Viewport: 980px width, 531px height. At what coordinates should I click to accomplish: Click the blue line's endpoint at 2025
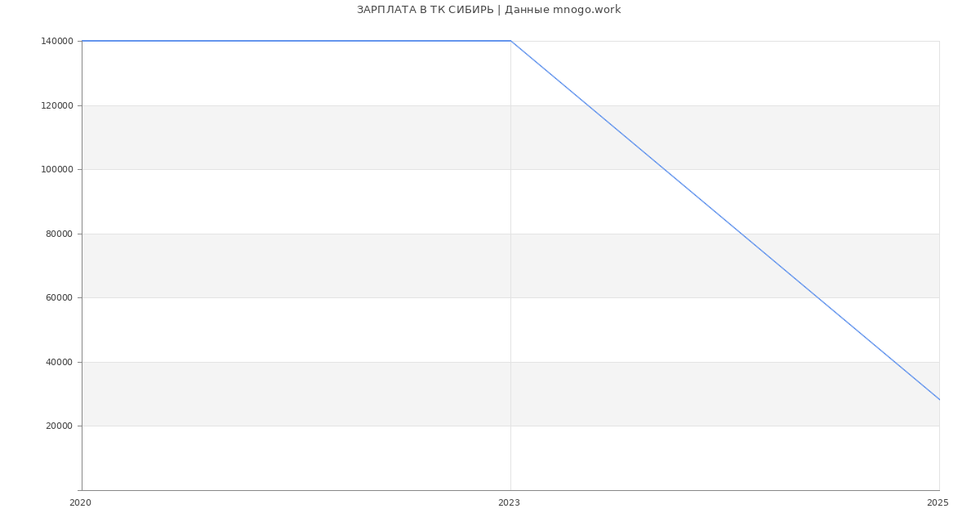pos(939,399)
